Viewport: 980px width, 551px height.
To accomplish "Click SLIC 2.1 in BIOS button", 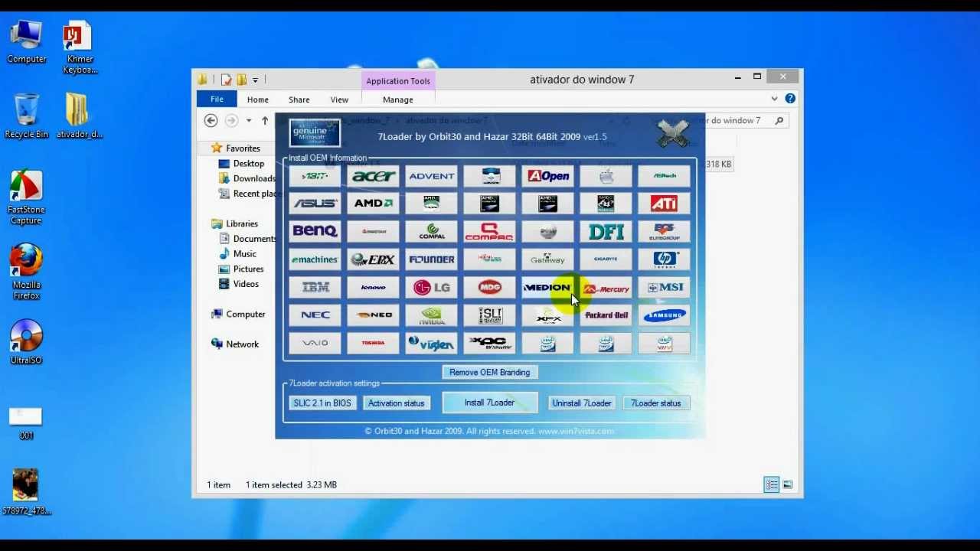I will click(322, 403).
